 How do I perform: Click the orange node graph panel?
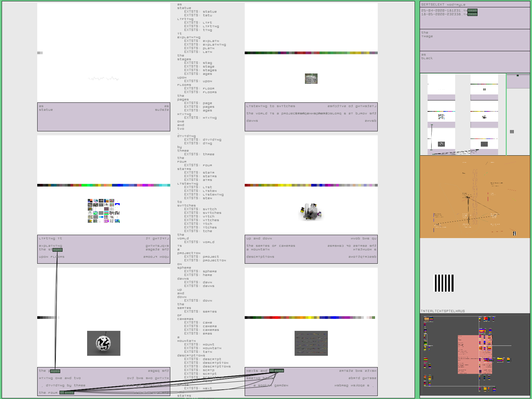[x=474, y=197]
